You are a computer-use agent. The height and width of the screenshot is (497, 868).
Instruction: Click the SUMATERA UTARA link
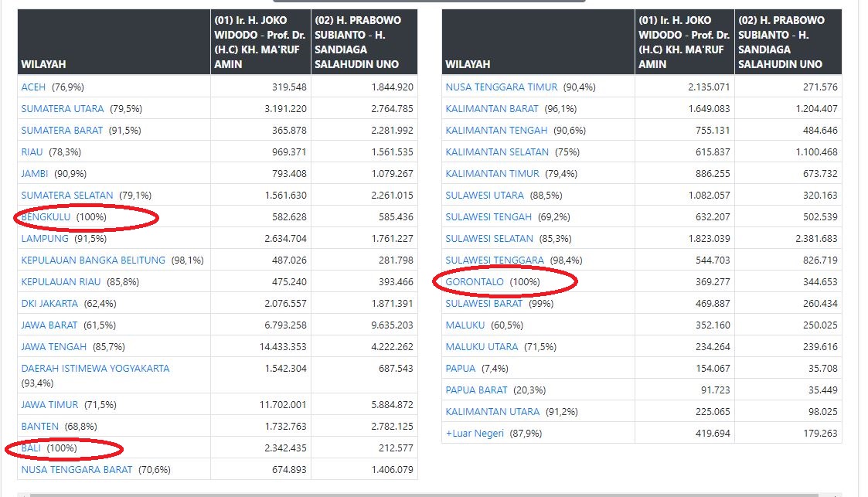click(63, 109)
